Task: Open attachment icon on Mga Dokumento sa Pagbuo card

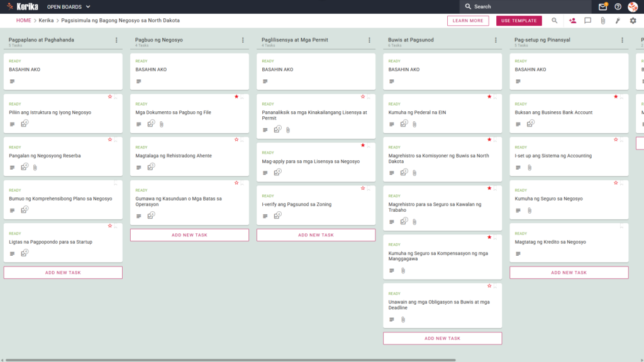Action: pos(162,124)
